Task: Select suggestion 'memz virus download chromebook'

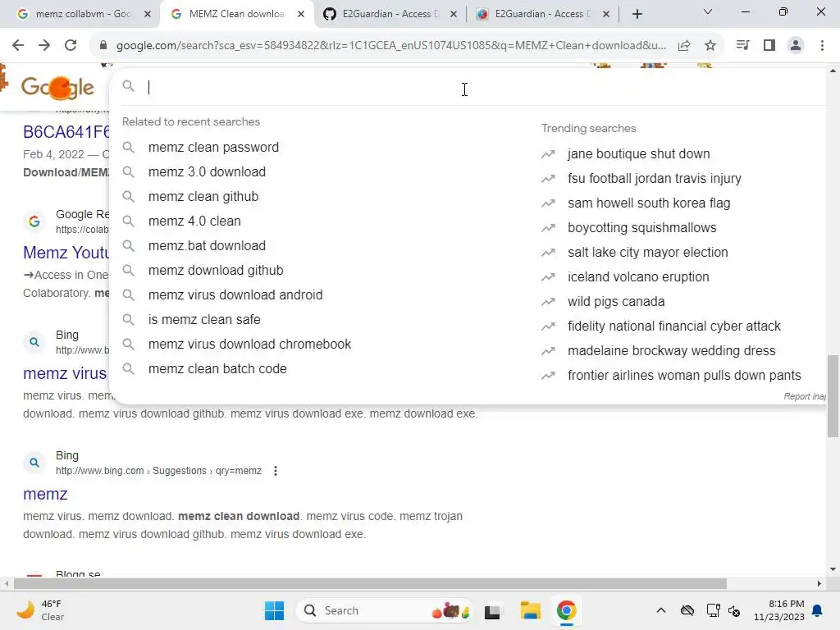Action: (x=249, y=345)
